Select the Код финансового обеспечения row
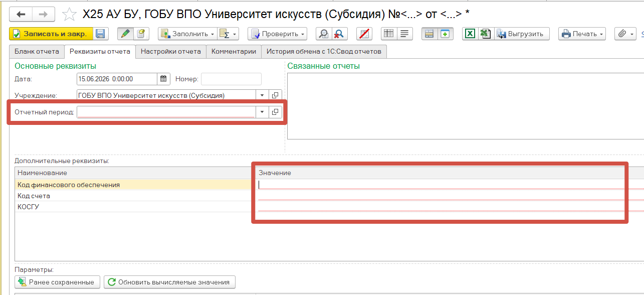The width and height of the screenshot is (644, 295). click(x=135, y=185)
